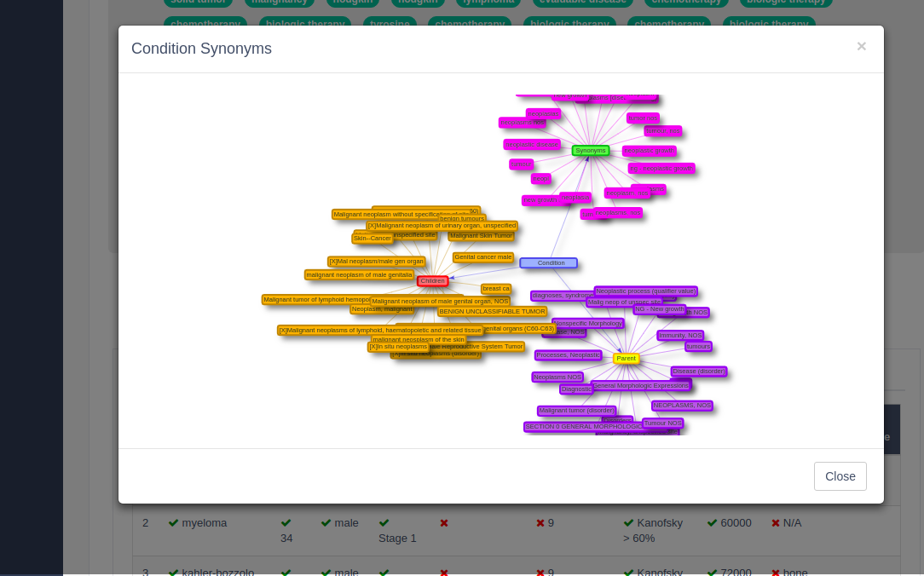Click the pink 'ng - neoplastic growth' node
The height and width of the screenshot is (576, 924).
(x=661, y=169)
